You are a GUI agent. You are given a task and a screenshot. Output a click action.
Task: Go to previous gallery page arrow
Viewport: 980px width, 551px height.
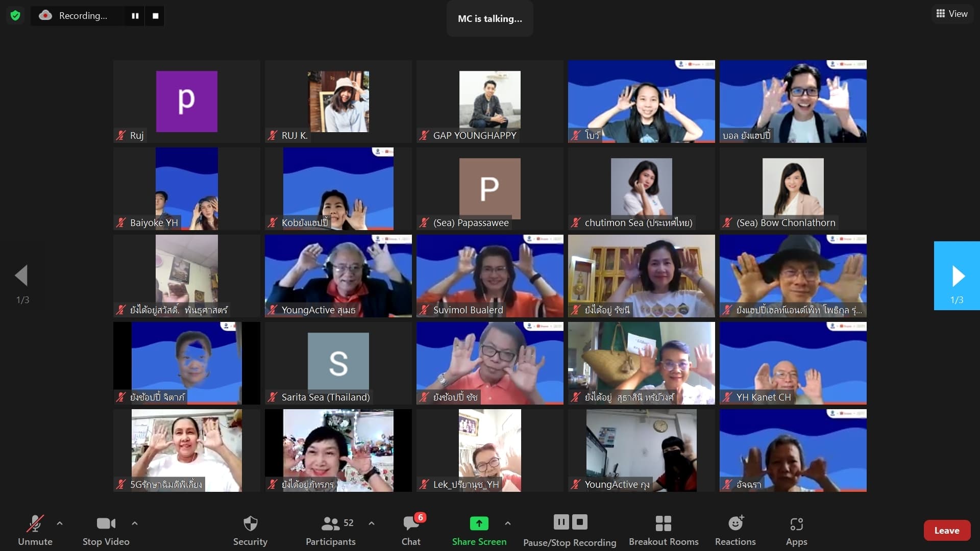click(x=22, y=276)
